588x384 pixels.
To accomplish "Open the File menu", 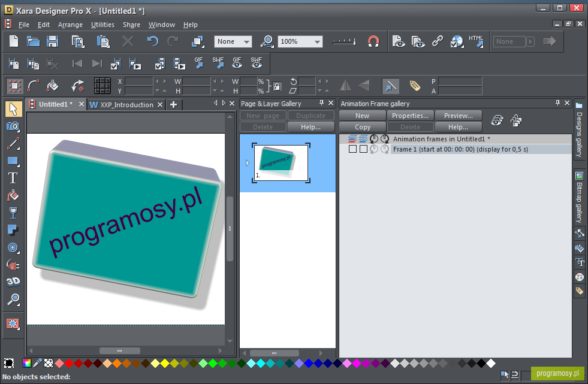I will [x=23, y=25].
